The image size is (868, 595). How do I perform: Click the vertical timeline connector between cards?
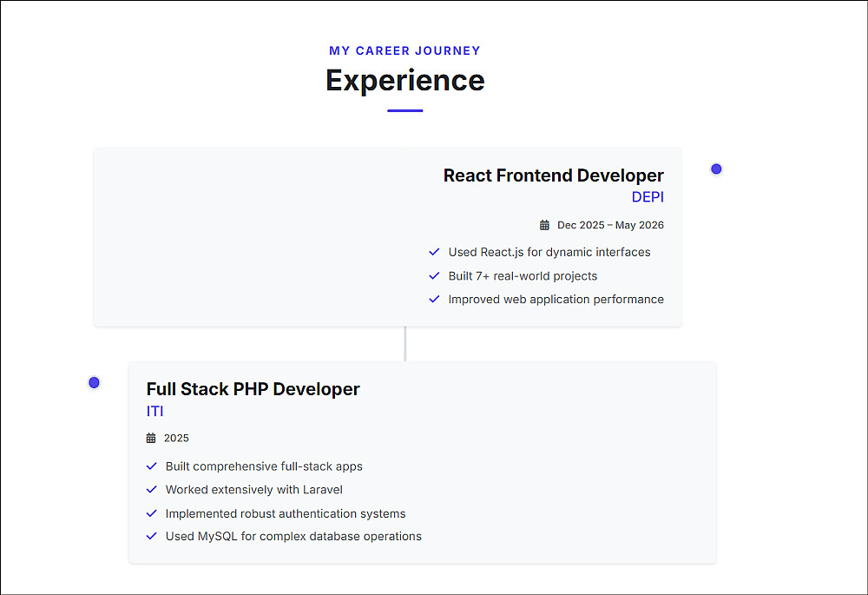click(405, 343)
